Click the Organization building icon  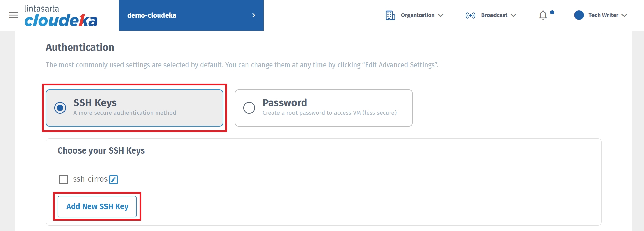[390, 15]
